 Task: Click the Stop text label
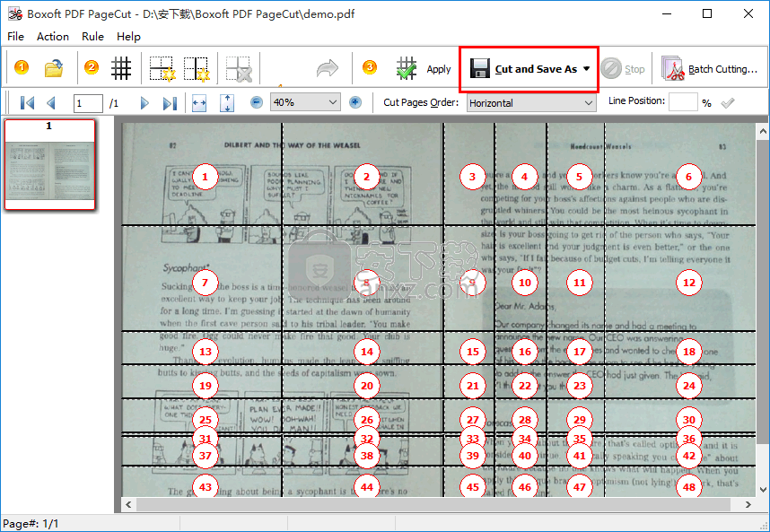tap(634, 69)
